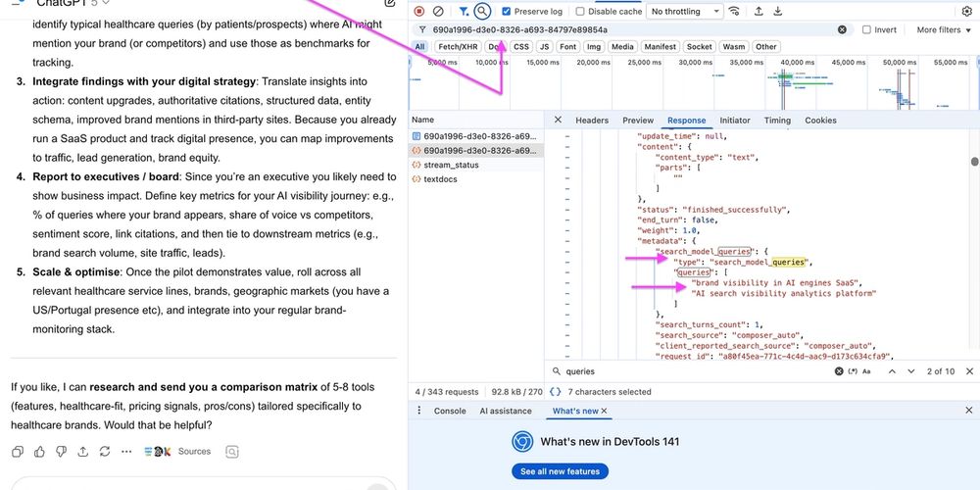Screen dimensions: 980x490
Task: Filter requests by Media type
Action: pyautogui.click(x=622, y=47)
